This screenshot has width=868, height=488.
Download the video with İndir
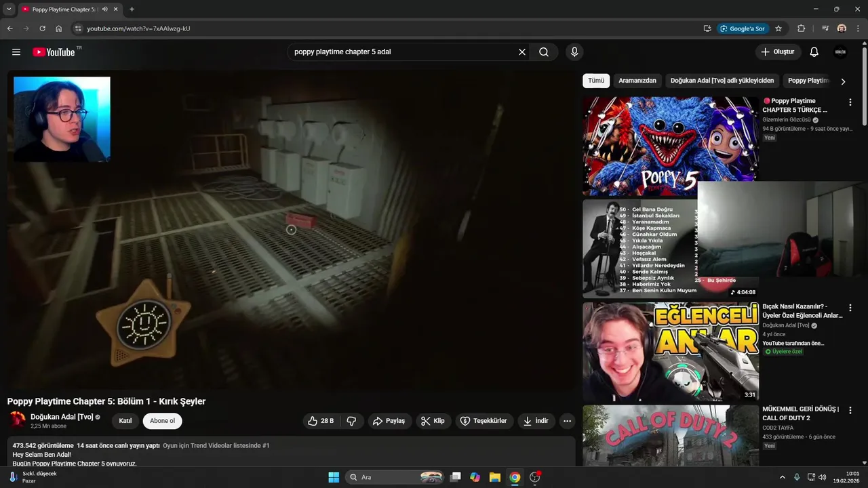point(536,421)
